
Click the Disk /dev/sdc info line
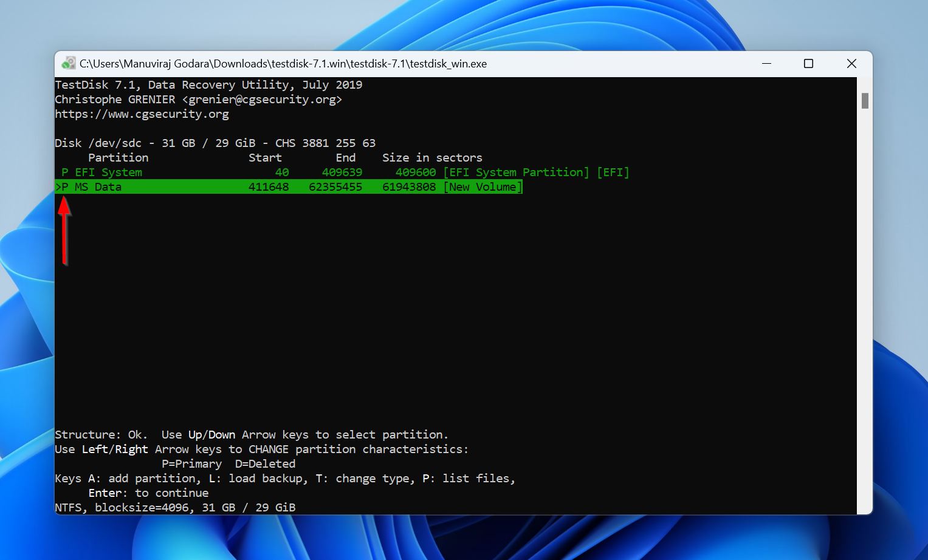215,143
